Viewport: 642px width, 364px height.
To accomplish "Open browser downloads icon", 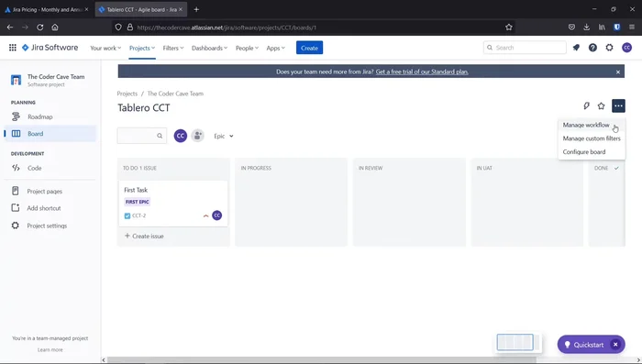I will click(586, 28).
